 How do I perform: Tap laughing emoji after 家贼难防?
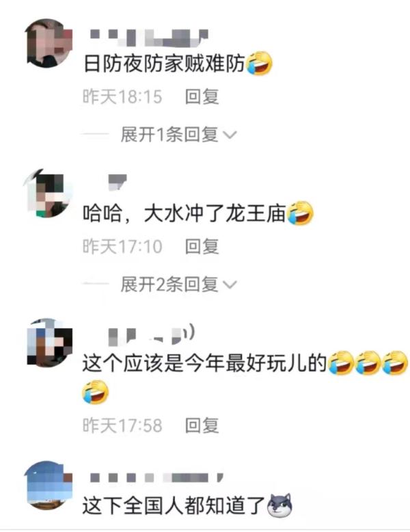click(259, 63)
